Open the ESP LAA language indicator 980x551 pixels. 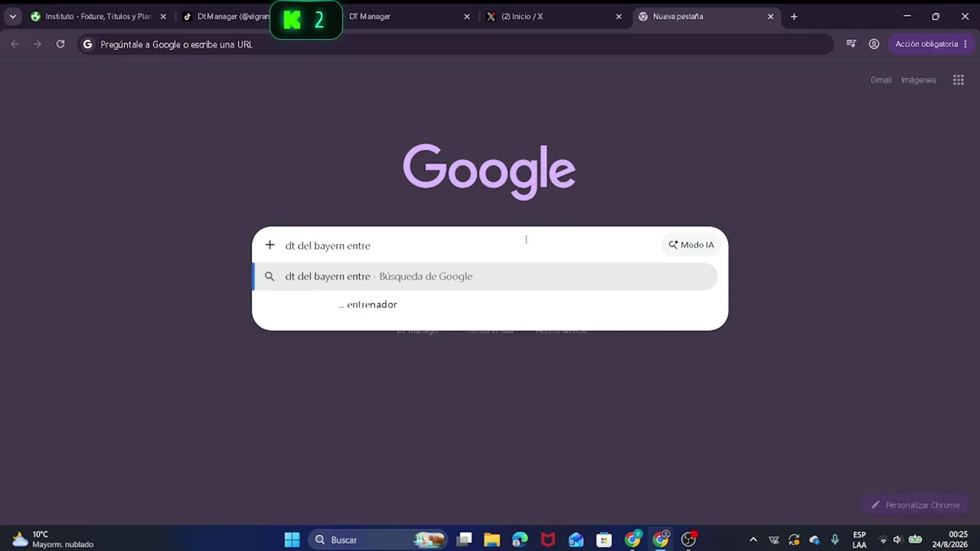(859, 540)
